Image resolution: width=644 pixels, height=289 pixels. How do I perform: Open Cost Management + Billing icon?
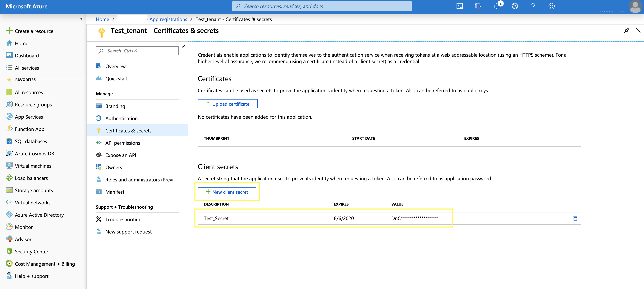pyautogui.click(x=9, y=264)
